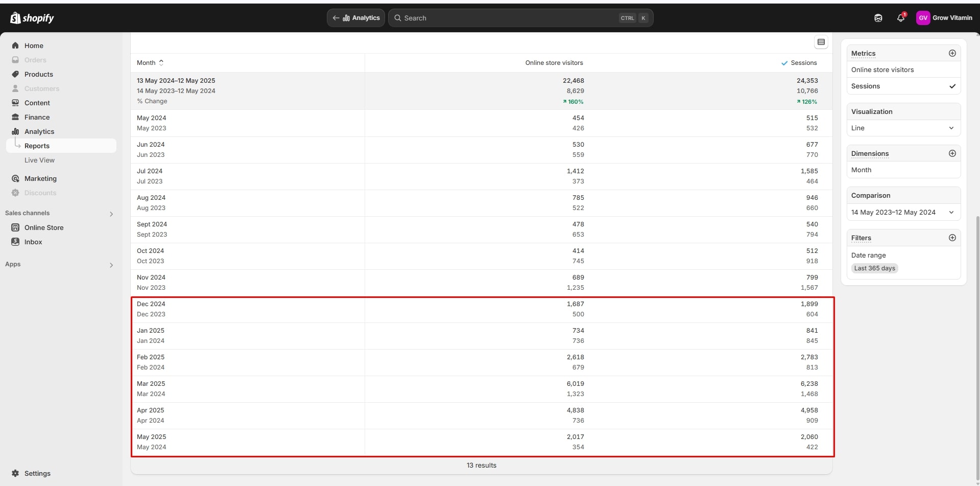Open the Comparison date range dropdown

(x=903, y=213)
